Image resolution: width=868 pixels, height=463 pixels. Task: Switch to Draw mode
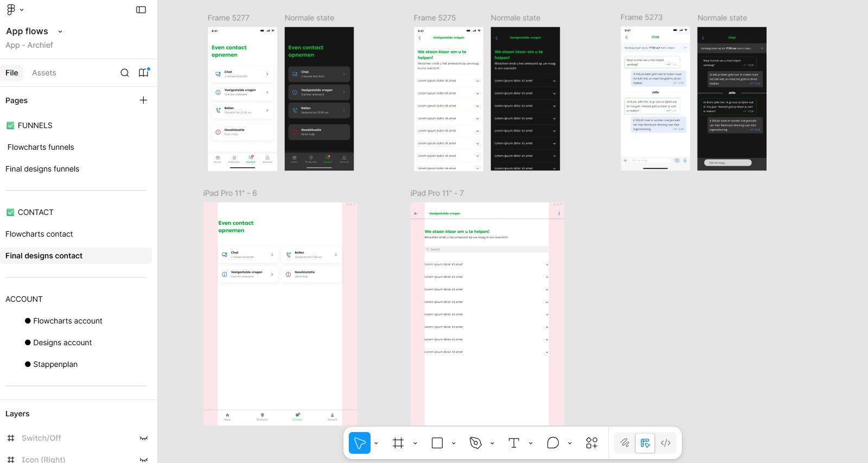(625, 443)
